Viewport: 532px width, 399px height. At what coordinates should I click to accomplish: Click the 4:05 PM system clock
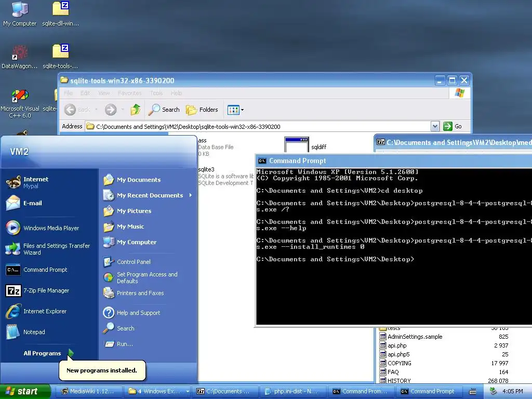coord(512,391)
